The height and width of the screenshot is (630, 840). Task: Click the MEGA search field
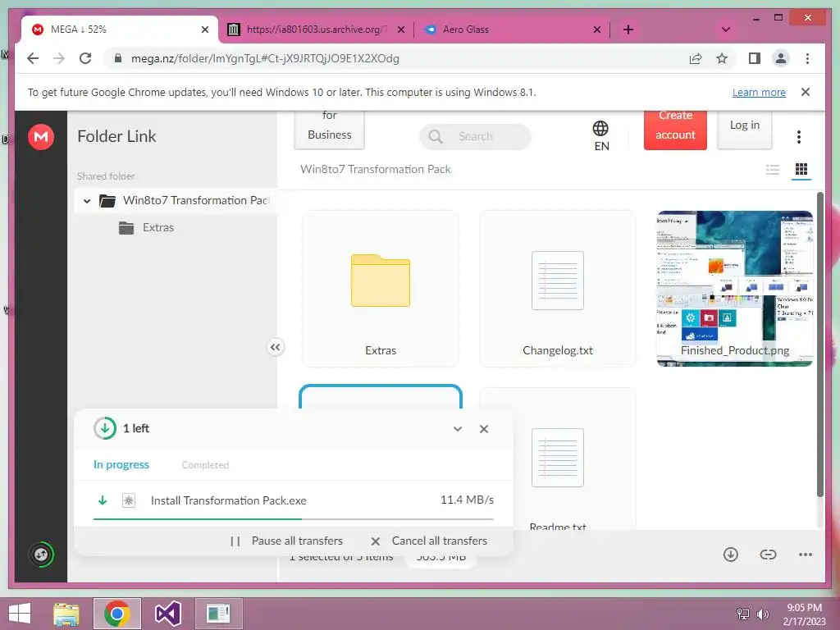475,137
